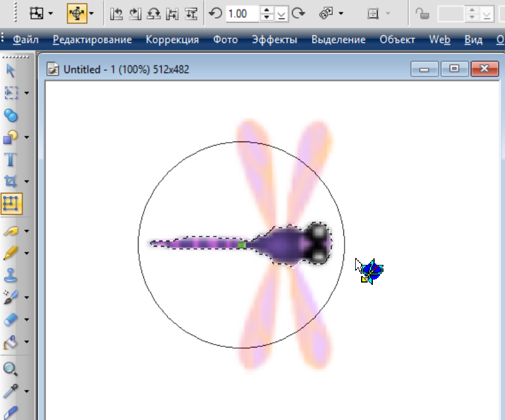Select the Crop tool
The width and height of the screenshot is (505, 420).
[x=10, y=181]
